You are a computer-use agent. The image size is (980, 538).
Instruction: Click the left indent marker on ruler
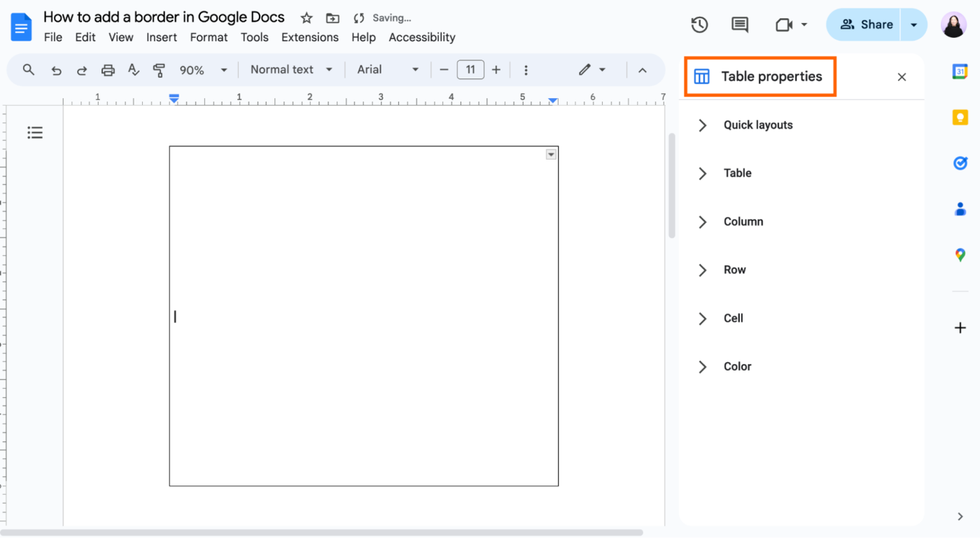[x=174, y=99]
